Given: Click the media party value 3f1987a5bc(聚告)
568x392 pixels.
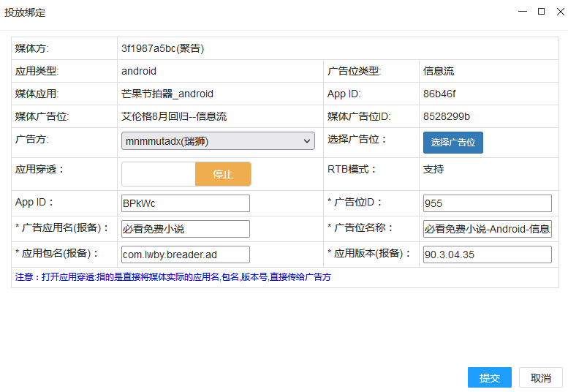Looking at the screenshot, I should coord(162,48).
